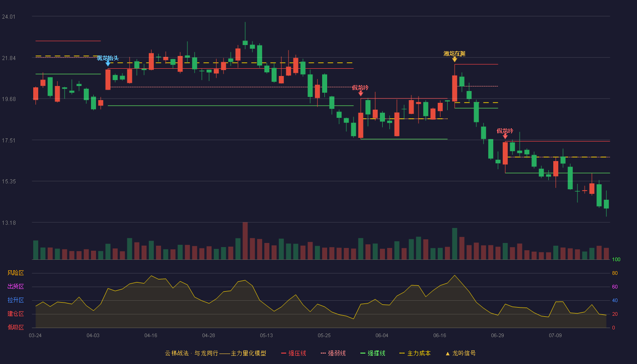Click the 拉升区 zone label

pyautogui.click(x=15, y=300)
